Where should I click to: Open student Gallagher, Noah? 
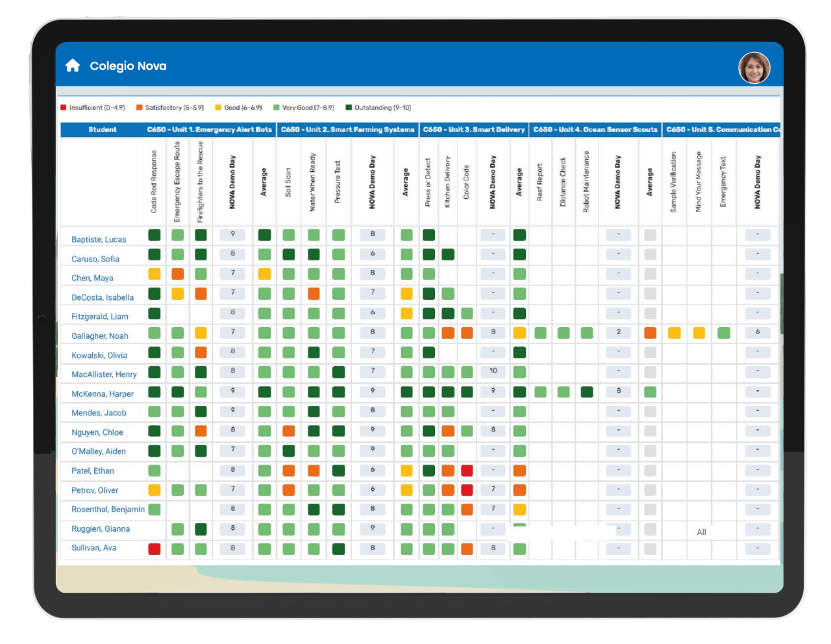(x=99, y=336)
